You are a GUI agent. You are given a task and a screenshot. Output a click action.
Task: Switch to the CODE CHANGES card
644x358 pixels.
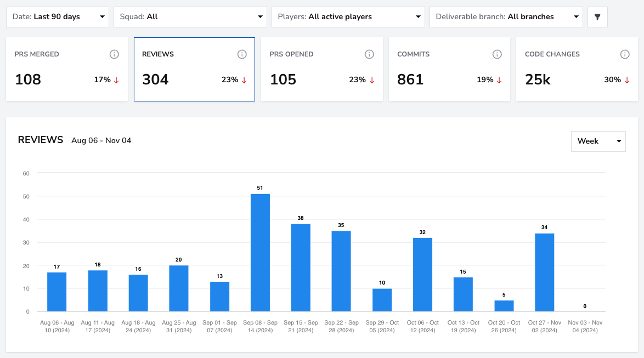point(577,70)
